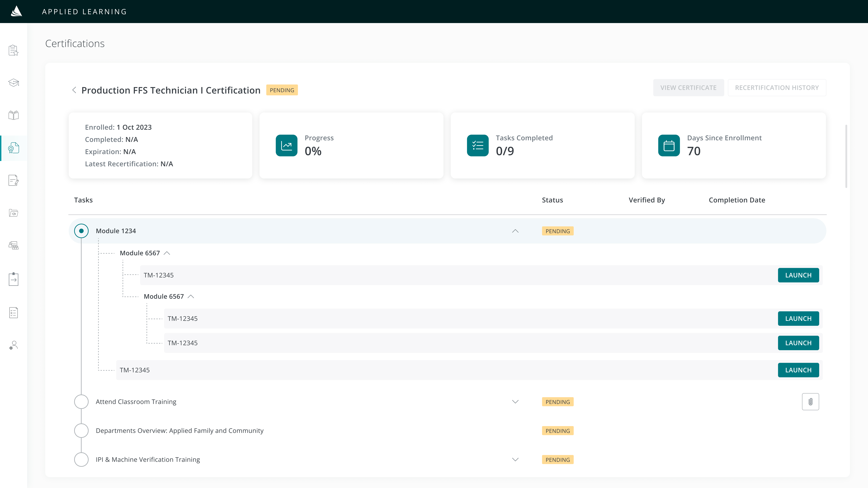Screen dimensions: 868x488
Task: Open the graduation cap sidebar icon
Action: pyautogui.click(x=13, y=82)
